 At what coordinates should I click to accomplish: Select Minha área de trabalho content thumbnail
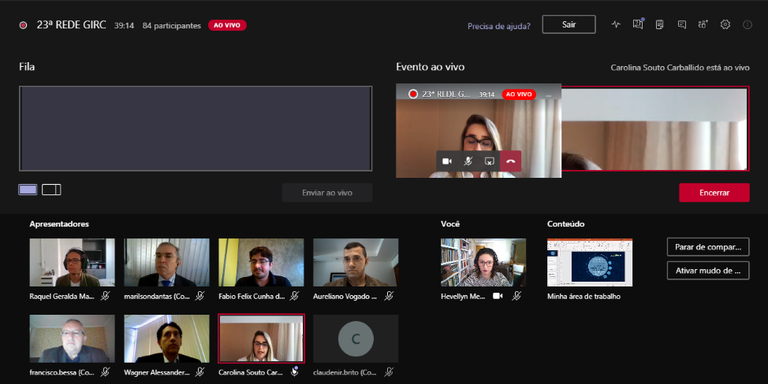click(590, 263)
